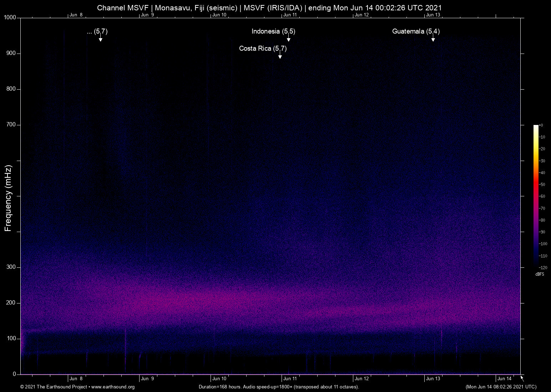Screen dimensions: 551x392
Task: Click 'Jun 13' on the top time axis
Action: [433, 15]
